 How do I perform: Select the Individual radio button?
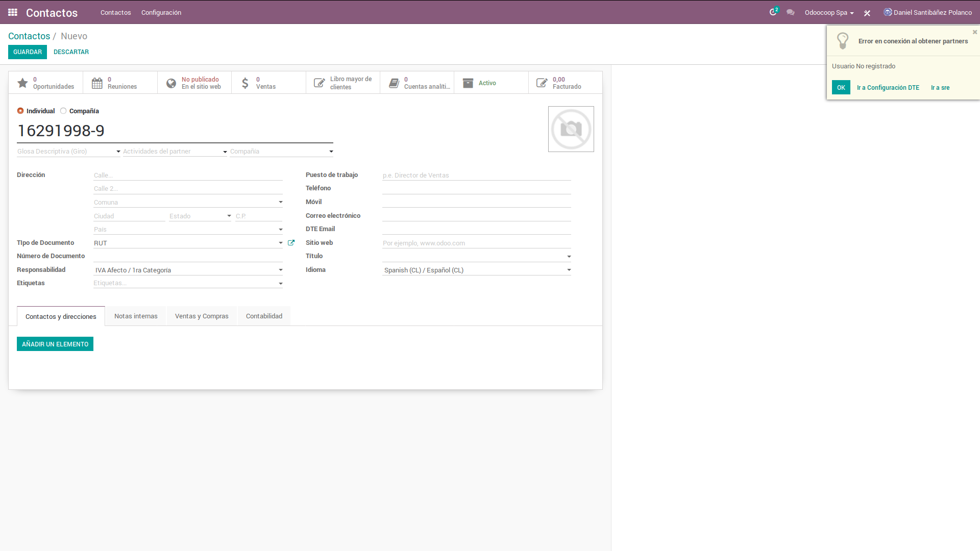20,111
